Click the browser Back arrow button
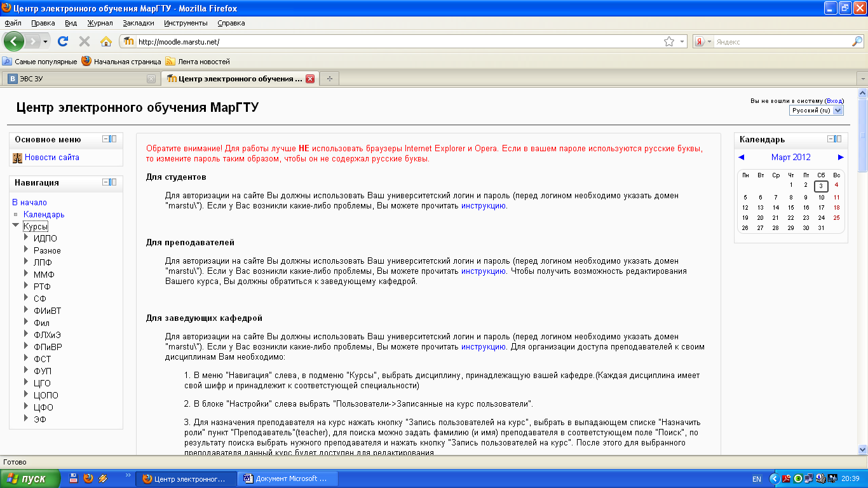The height and width of the screenshot is (488, 868). tap(14, 41)
